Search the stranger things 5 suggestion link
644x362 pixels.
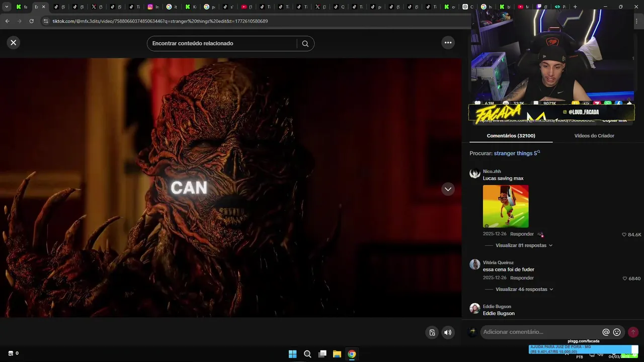[x=517, y=153]
